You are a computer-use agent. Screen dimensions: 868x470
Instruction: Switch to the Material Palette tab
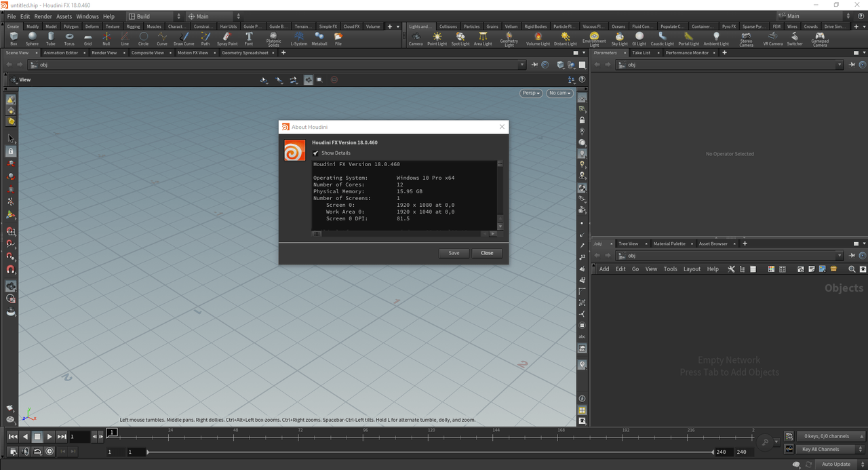pyautogui.click(x=669, y=243)
